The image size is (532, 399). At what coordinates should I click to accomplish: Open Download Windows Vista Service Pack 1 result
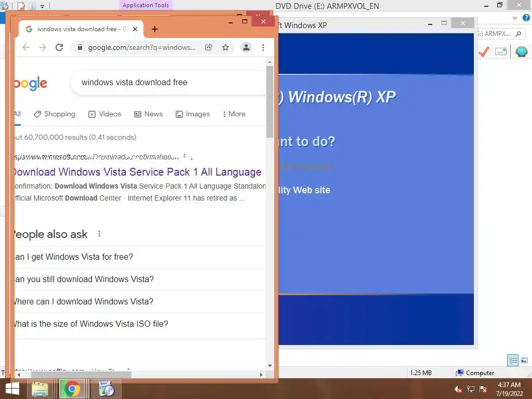point(138,172)
